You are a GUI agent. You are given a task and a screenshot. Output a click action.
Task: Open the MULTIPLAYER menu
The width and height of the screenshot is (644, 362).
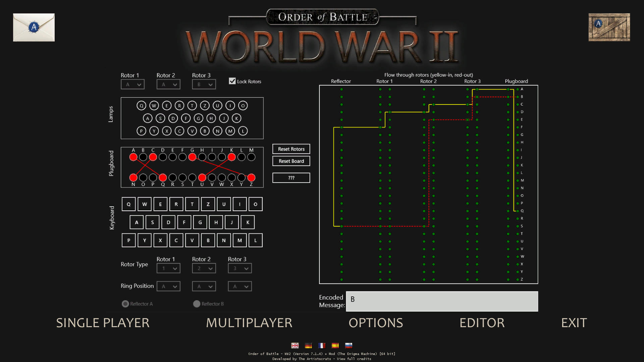pyautogui.click(x=249, y=323)
